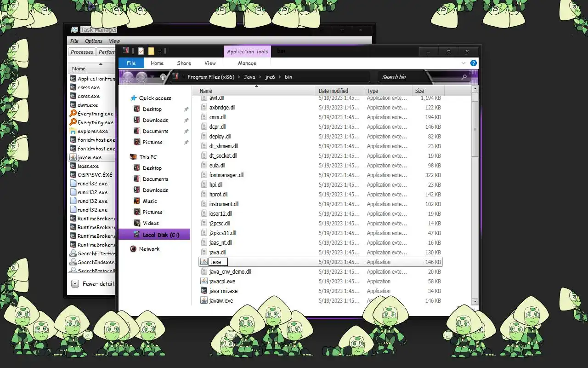The height and width of the screenshot is (368, 588).
Task: Open the File ribbon tab
Action: click(x=131, y=63)
